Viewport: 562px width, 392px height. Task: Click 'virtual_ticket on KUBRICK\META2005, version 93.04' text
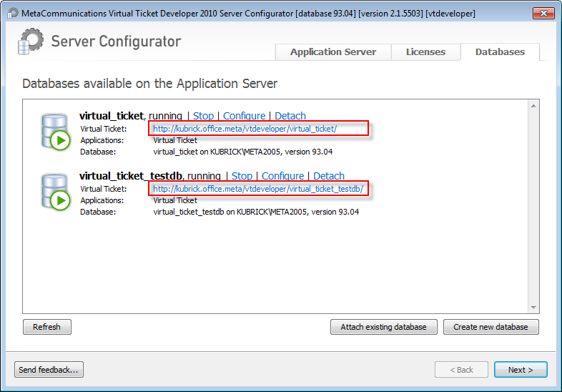tap(242, 152)
